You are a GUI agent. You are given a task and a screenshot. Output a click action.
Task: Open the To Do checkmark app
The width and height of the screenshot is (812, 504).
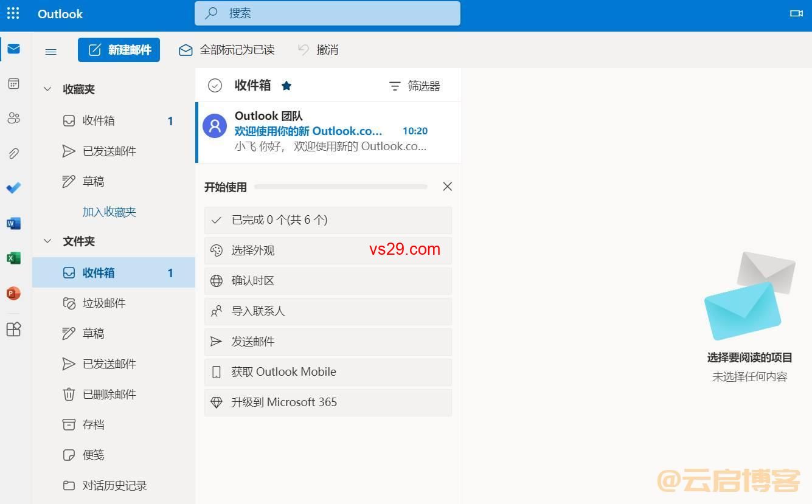13,188
